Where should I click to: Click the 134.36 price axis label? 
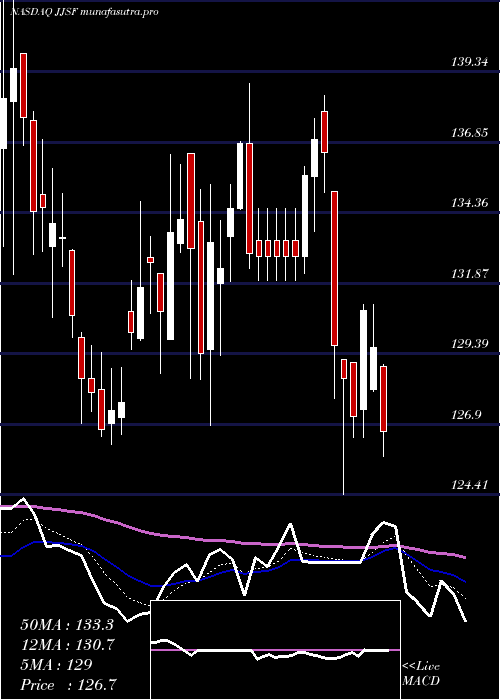(x=469, y=203)
